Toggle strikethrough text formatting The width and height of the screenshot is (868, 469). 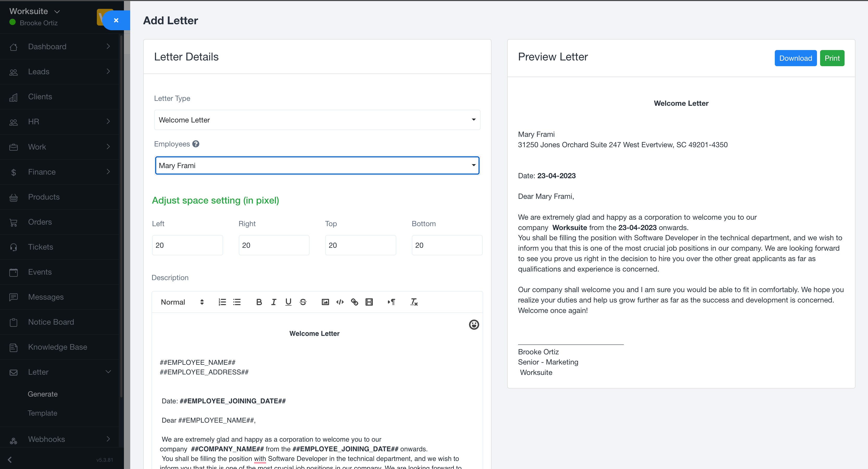pyautogui.click(x=303, y=302)
